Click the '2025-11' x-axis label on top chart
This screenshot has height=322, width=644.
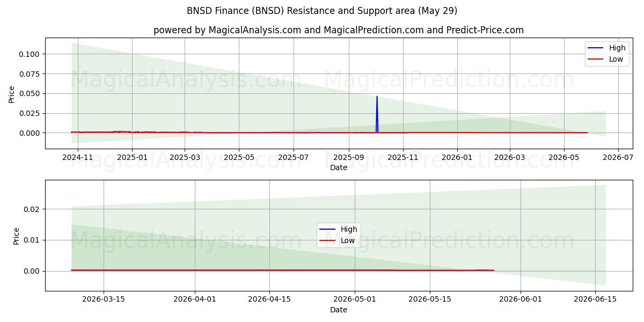(403, 157)
